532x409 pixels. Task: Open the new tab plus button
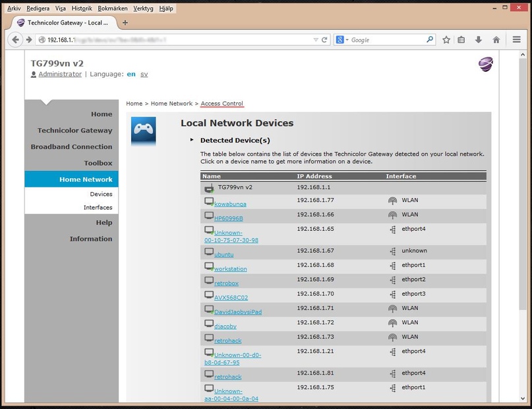pyautogui.click(x=125, y=22)
